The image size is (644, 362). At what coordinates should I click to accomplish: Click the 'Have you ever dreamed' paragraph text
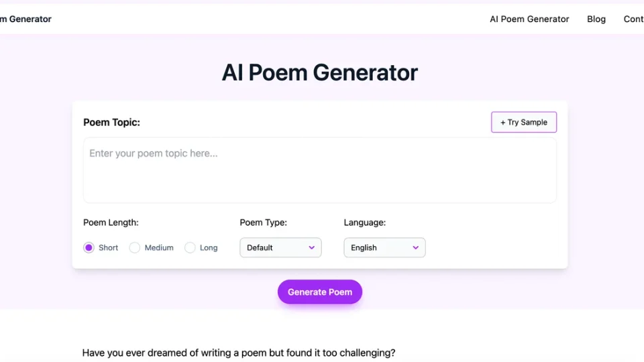coord(239,353)
